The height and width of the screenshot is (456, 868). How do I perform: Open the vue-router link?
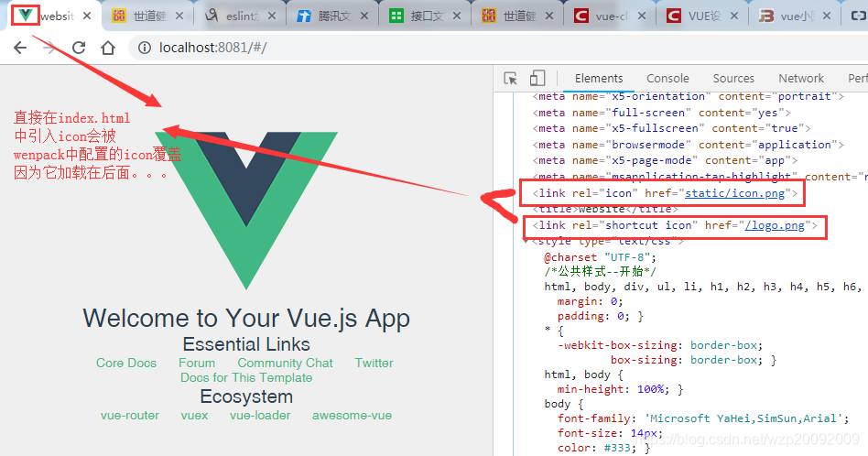[x=129, y=416]
